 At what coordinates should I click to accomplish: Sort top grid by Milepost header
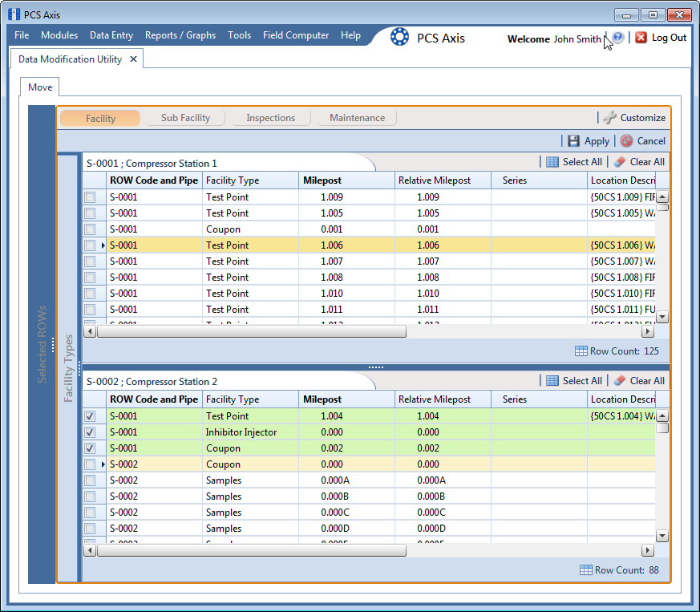[346, 180]
